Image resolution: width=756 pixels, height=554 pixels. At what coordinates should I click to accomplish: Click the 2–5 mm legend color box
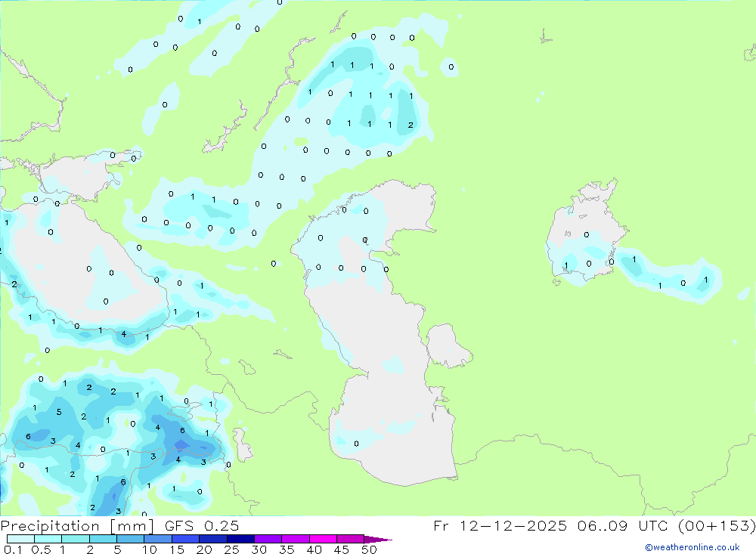pyautogui.click(x=103, y=539)
